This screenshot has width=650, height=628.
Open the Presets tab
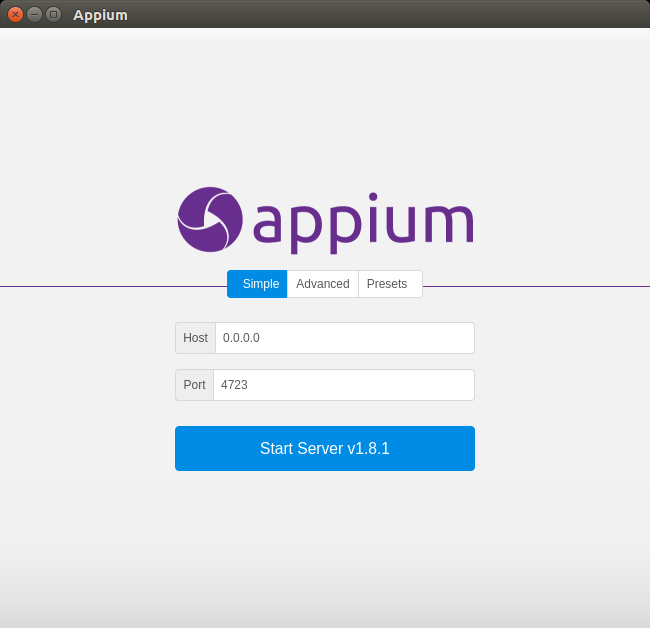coord(390,284)
